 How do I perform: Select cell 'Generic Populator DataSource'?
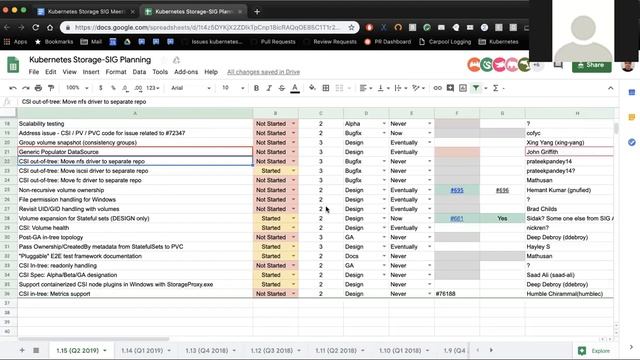pyautogui.click(x=135, y=152)
